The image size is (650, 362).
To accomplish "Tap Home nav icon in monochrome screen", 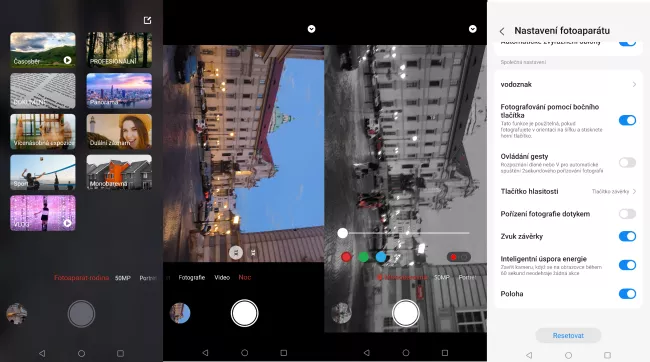I will 406,353.
